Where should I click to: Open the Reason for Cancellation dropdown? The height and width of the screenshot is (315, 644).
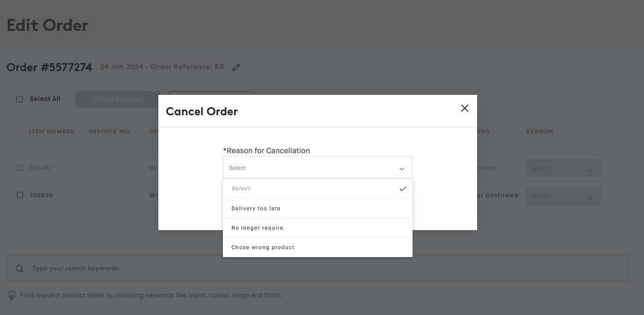point(318,167)
